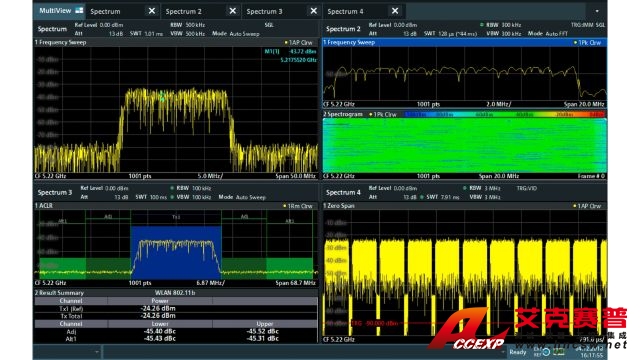Viewport: 640px width, 360px height.
Task: Close the Spectrum tab
Action: 151,11
